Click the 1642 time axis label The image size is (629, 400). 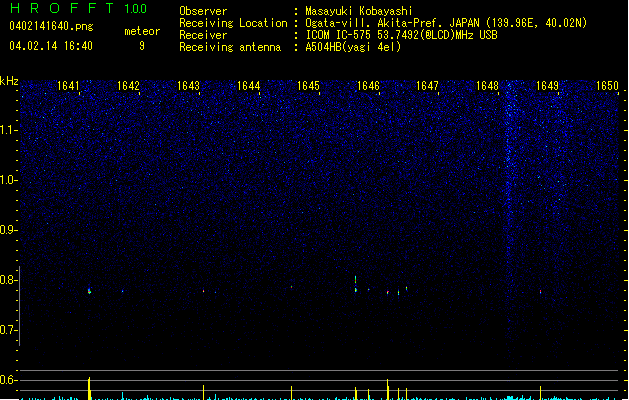click(128, 86)
